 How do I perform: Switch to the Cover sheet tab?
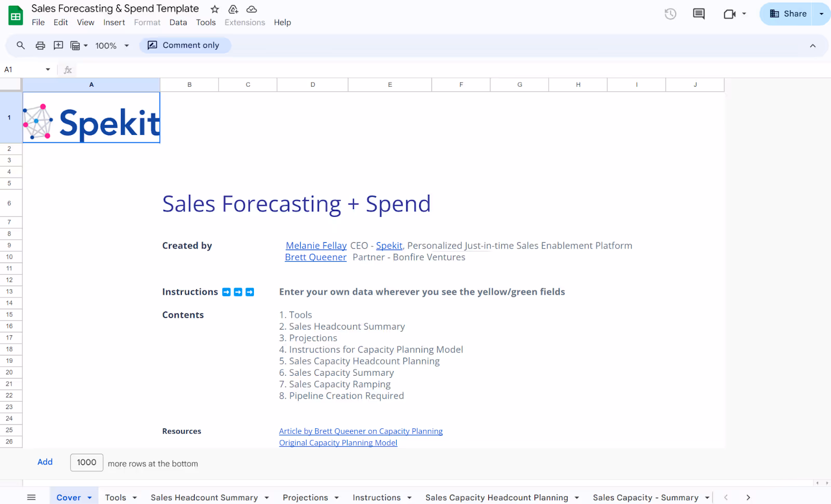click(x=69, y=497)
